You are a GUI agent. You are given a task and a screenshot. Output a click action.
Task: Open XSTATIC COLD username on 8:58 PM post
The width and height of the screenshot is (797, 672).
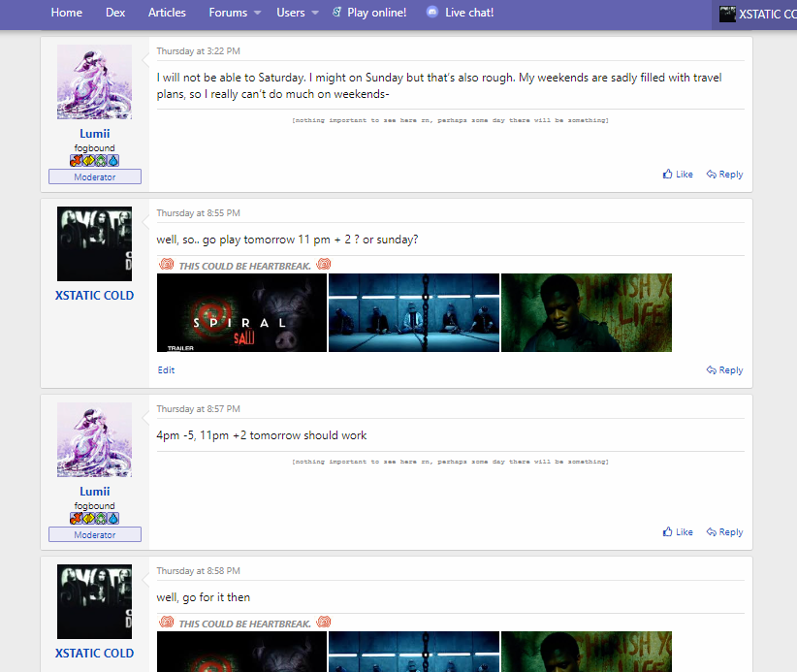tap(95, 654)
